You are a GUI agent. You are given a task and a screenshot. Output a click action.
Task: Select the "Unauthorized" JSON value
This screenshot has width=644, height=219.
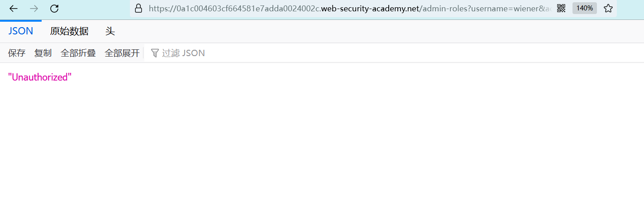tap(40, 77)
